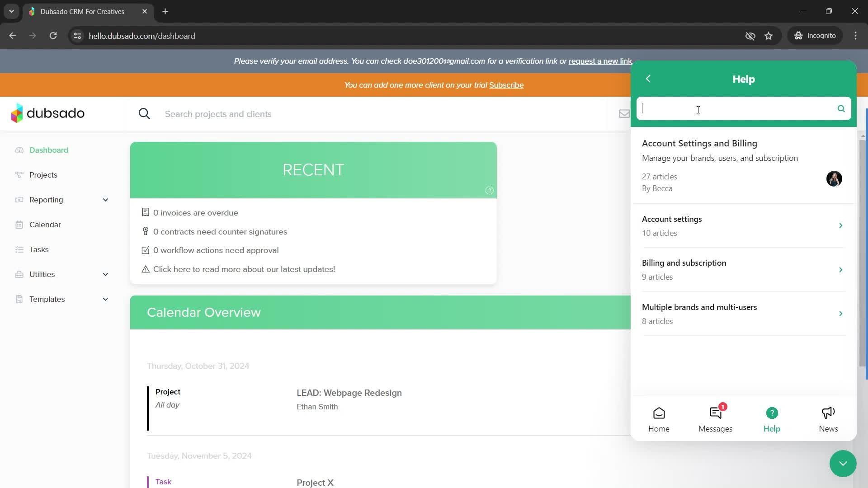Image resolution: width=868 pixels, height=488 pixels.
Task: Click the search magnifier icon
Action: (144, 114)
